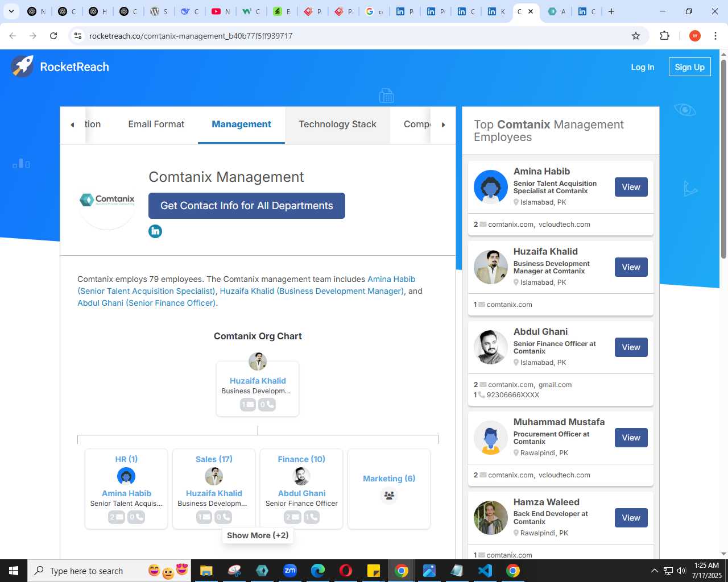728x582 pixels.
Task: Open the Comtanix LinkedIn icon
Action: (155, 231)
